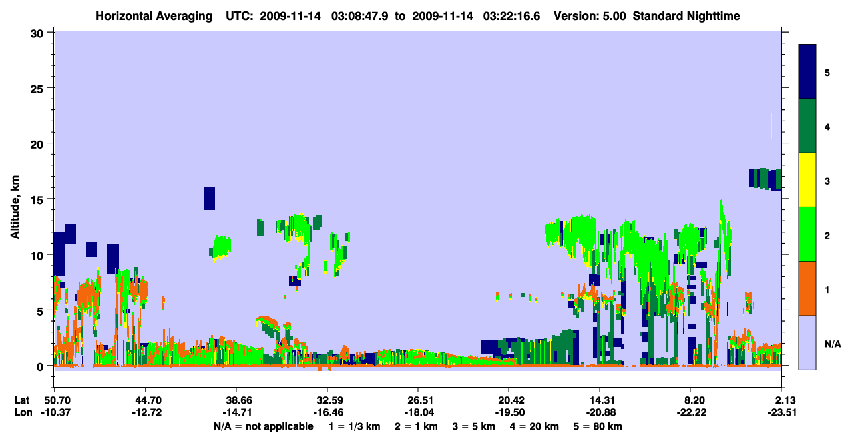
Task: Click the 'Lat' row label
Action: coord(22,400)
